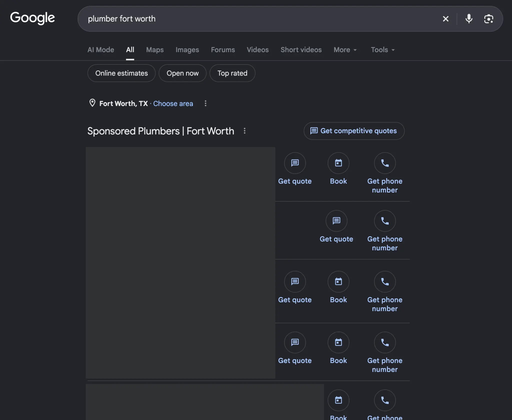
Task: Click phone icon in fourth listing
Action: (x=385, y=342)
